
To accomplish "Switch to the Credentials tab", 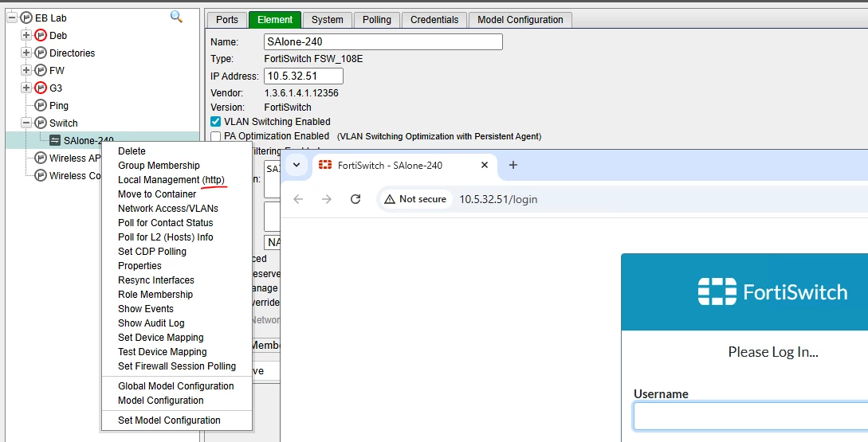I will click(434, 20).
